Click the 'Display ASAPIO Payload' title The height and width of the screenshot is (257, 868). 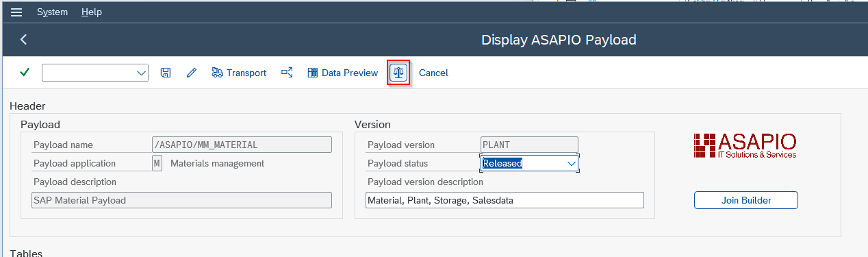click(559, 40)
